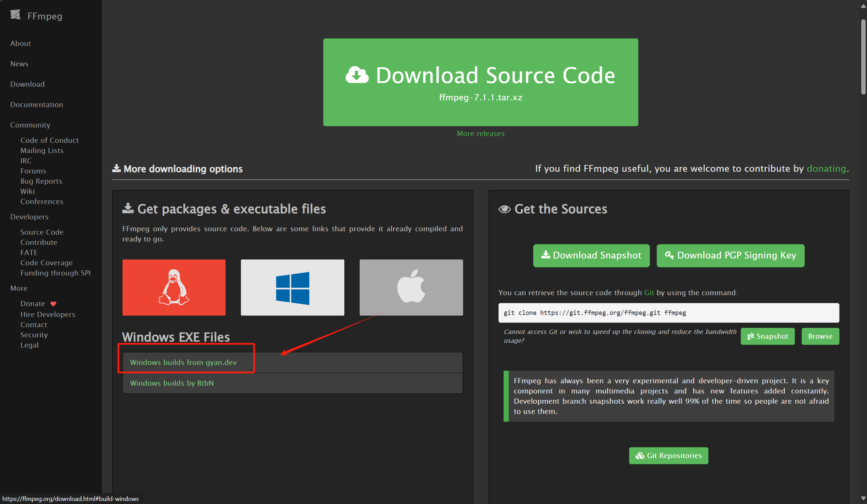Click the eye icon beside Get the Sources
This screenshot has width=867, height=504.
click(x=504, y=209)
